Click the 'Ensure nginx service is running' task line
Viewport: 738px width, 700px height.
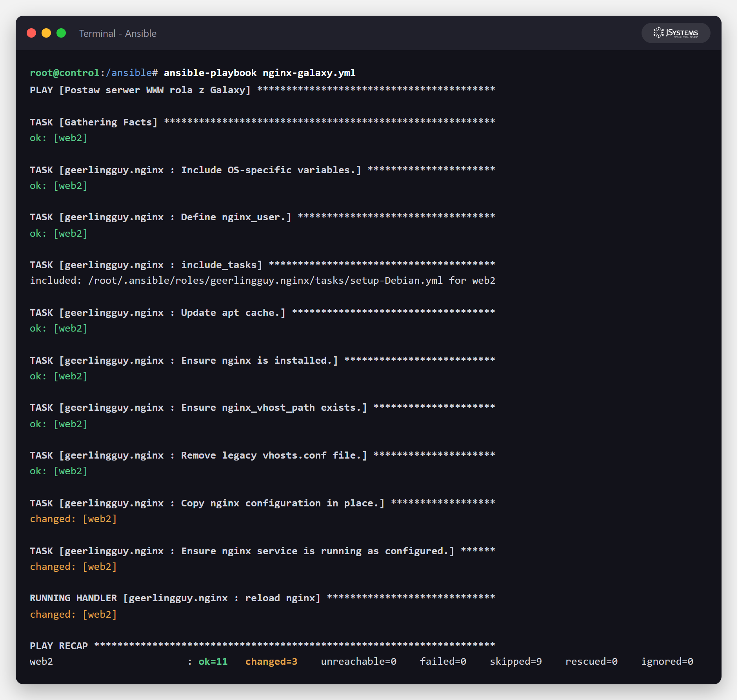262,551
